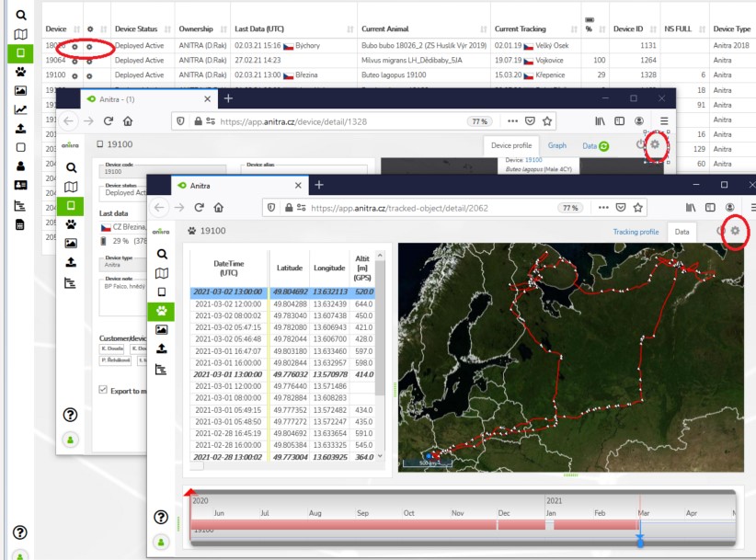Open the ID card icon in background sidebar
The height and width of the screenshot is (560, 756).
click(x=21, y=185)
